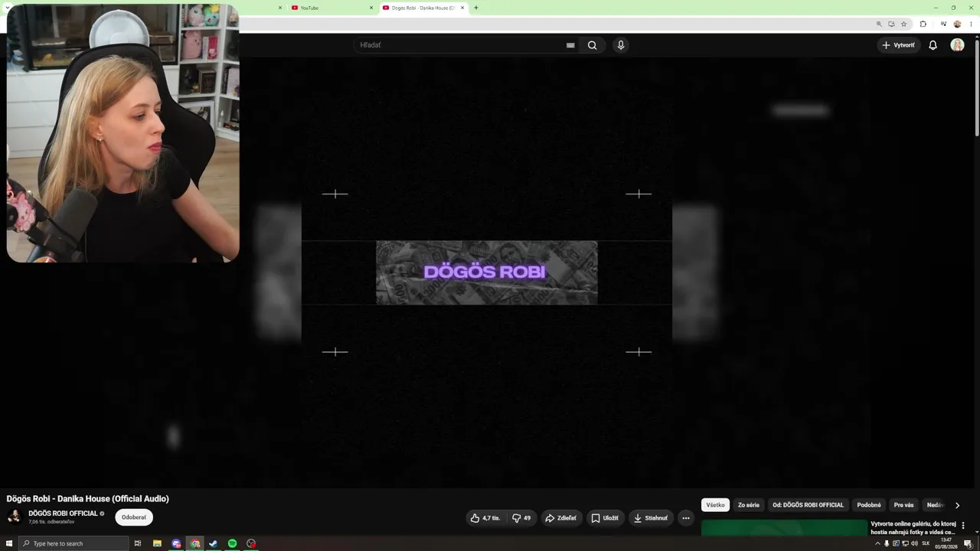Select the Pre vás filter chip
Image resolution: width=980 pixels, height=551 pixels.
point(903,505)
